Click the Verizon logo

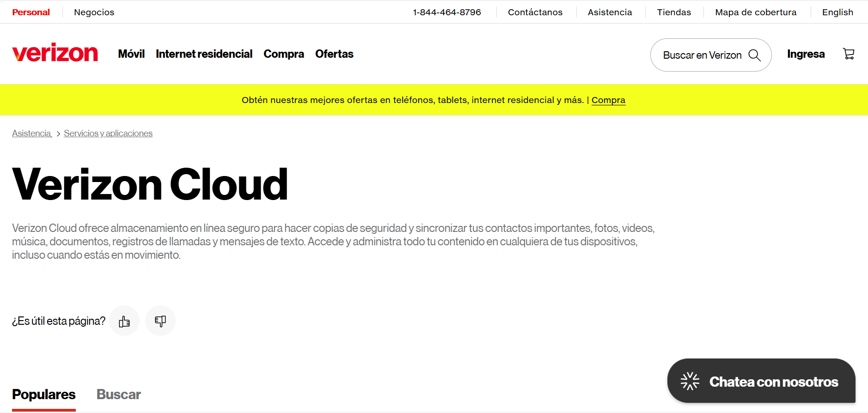tap(55, 53)
